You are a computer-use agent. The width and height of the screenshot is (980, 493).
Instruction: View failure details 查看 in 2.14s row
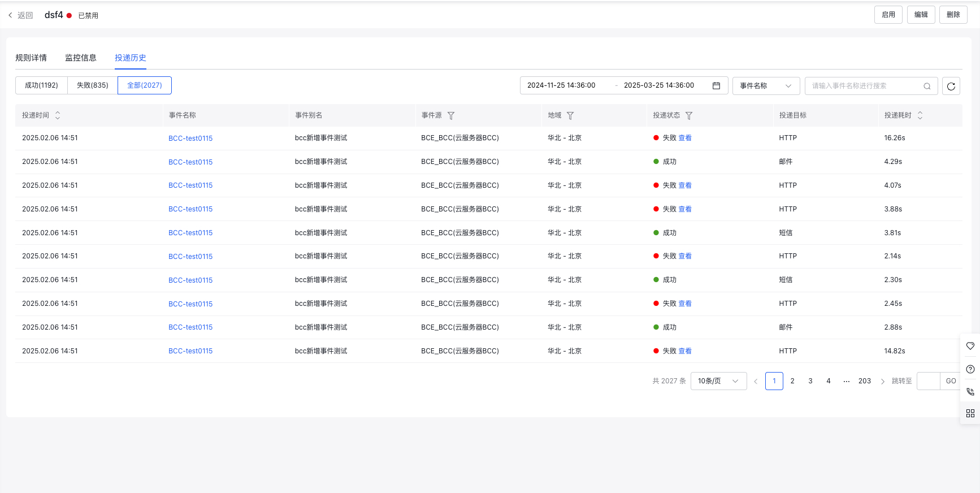pos(685,256)
